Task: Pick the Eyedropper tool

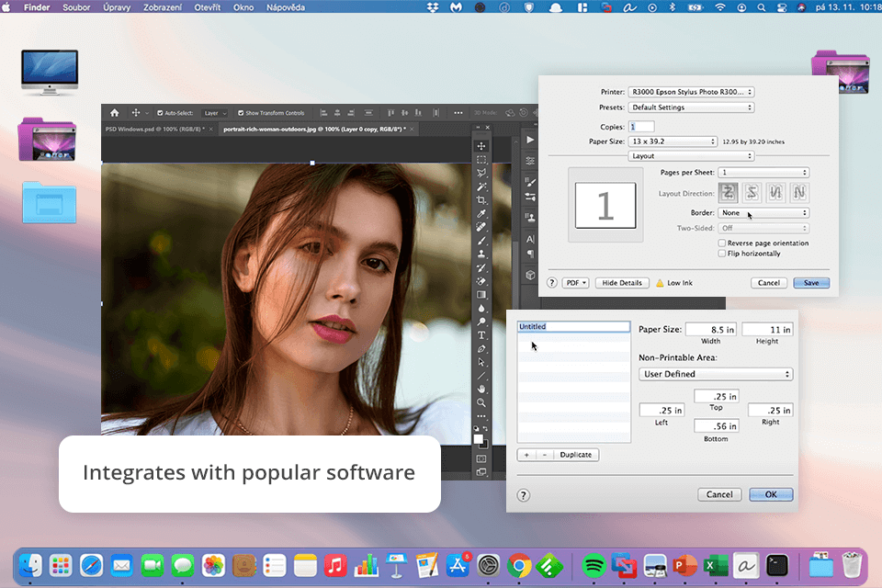Action: [481, 213]
